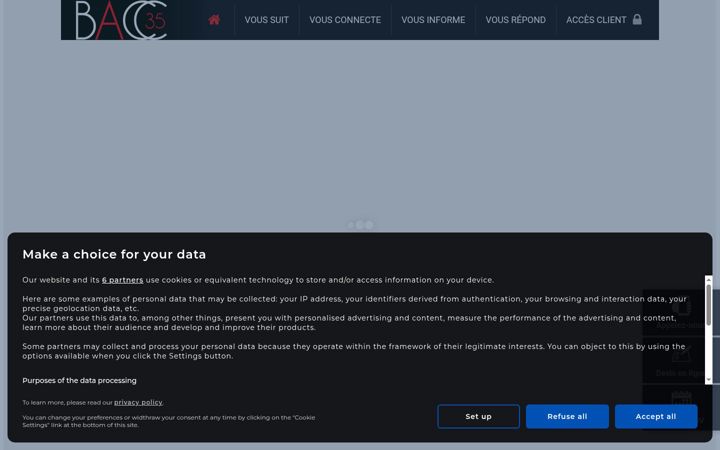Click the 'Make a choice for your data' title
The image size is (720, 450).
point(114,254)
